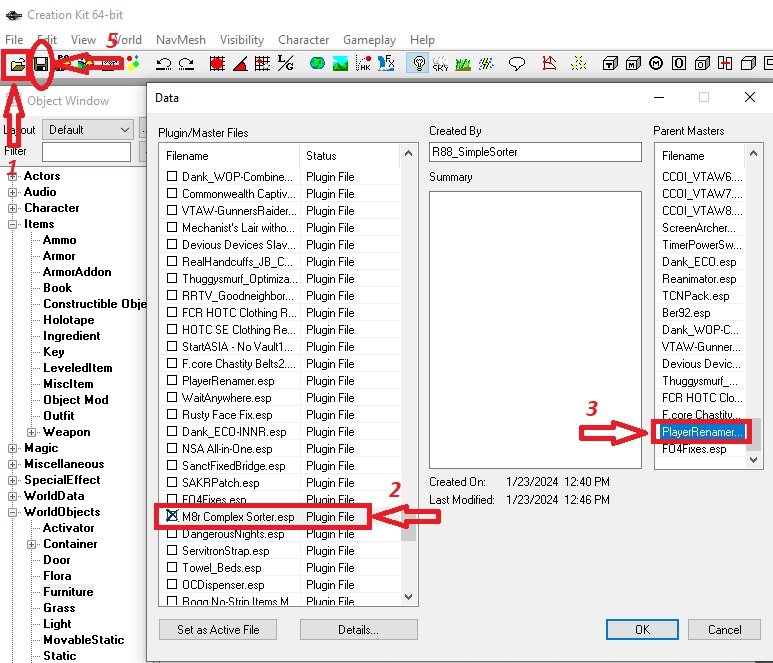Click the Created By text field
773x663 pixels.
535,152
